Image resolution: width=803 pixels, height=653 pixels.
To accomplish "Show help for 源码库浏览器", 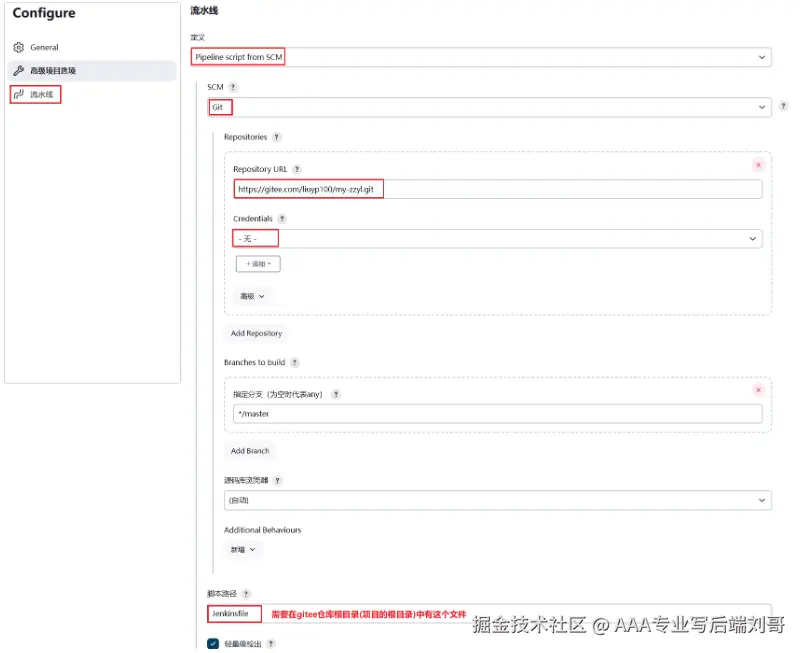I will coord(278,480).
